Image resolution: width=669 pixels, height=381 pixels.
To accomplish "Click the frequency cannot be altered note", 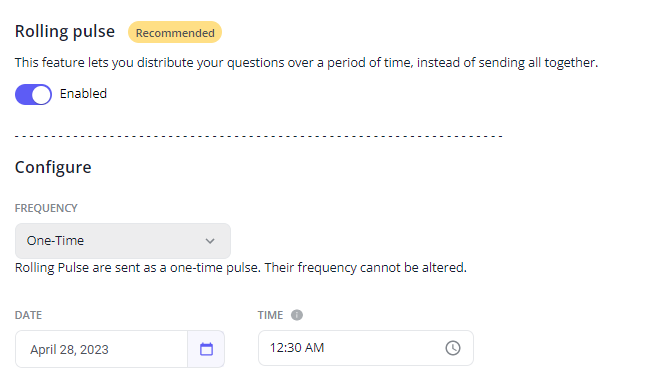I will click(x=241, y=268).
